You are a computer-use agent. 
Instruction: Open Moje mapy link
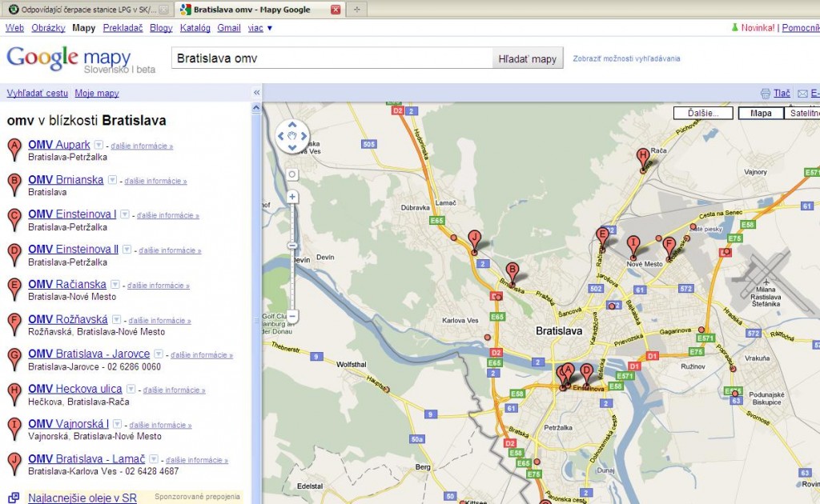97,93
